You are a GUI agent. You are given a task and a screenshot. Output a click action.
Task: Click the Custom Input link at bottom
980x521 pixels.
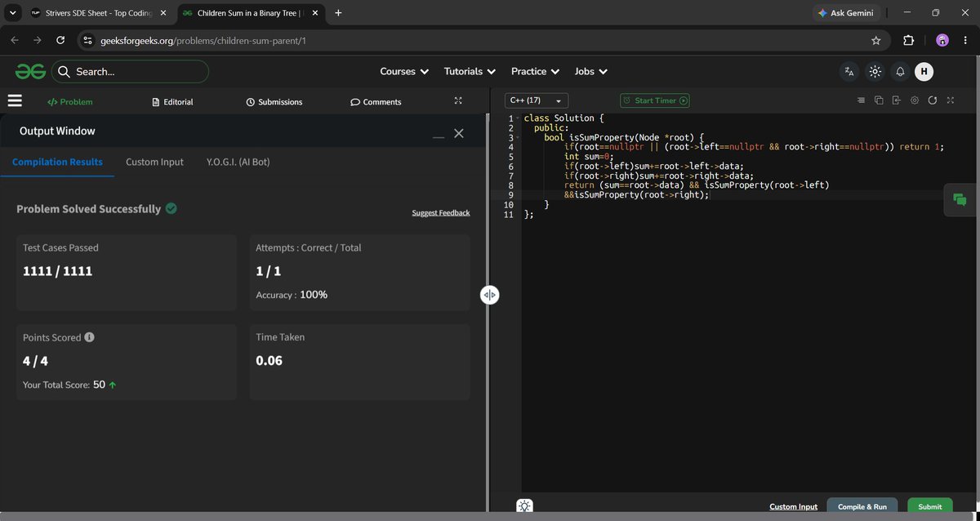click(x=793, y=507)
